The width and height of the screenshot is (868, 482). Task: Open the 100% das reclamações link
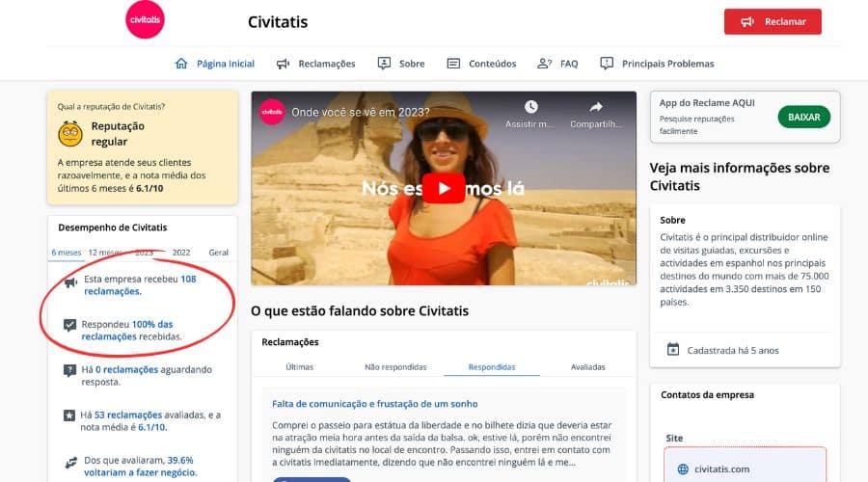127,331
